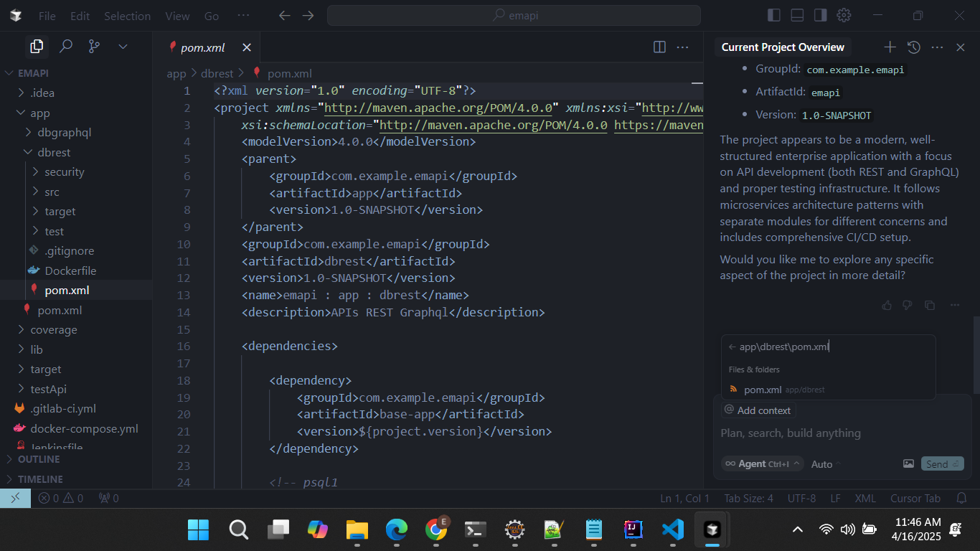The height and width of the screenshot is (551, 980).
Task: Toggle the bottom panel layout
Action: click(x=797, y=15)
